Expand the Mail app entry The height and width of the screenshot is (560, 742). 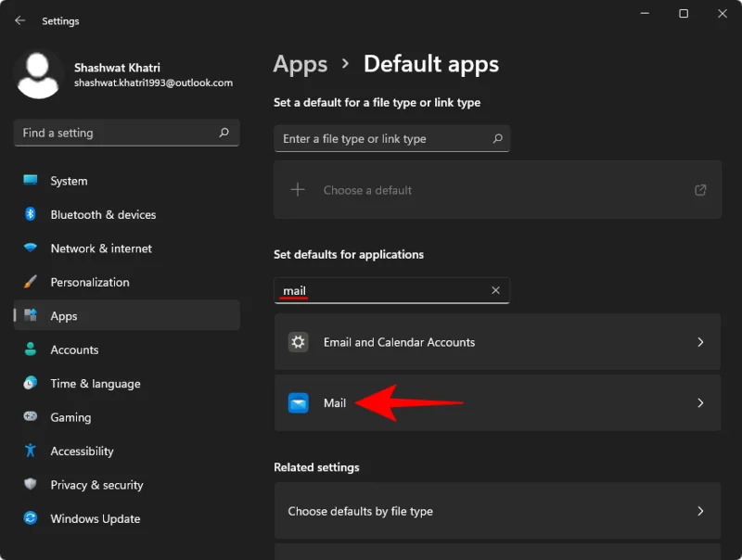tap(497, 403)
